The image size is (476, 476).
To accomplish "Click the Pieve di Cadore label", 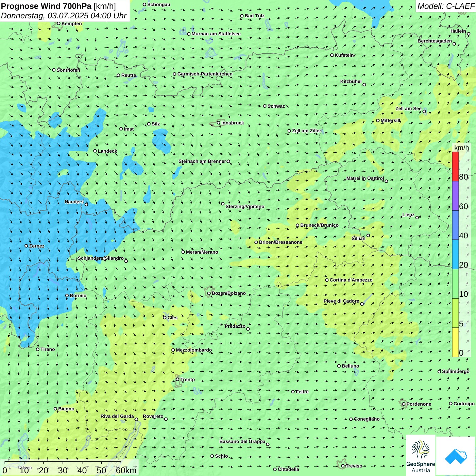I will pyautogui.click(x=341, y=301).
